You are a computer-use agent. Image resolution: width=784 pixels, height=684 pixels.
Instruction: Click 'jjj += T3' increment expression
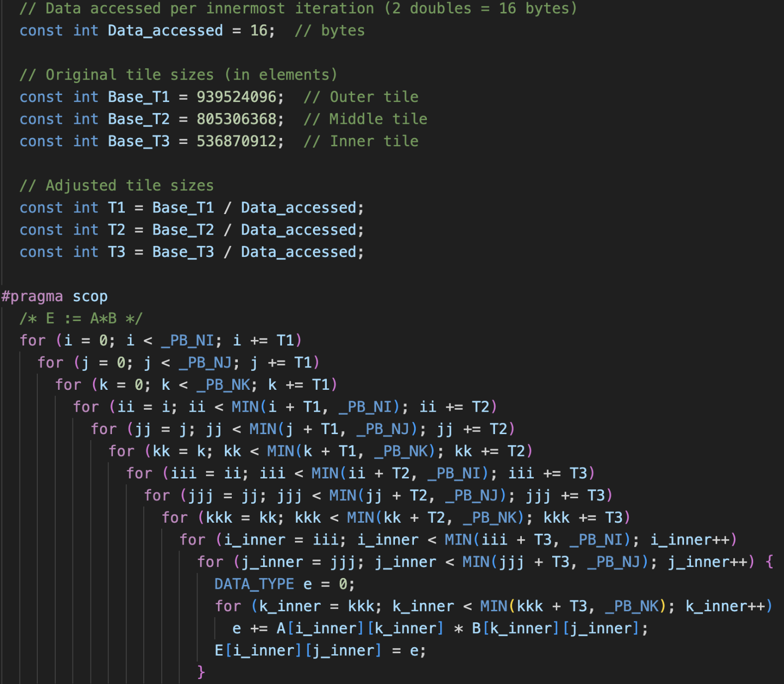pyautogui.click(x=566, y=495)
